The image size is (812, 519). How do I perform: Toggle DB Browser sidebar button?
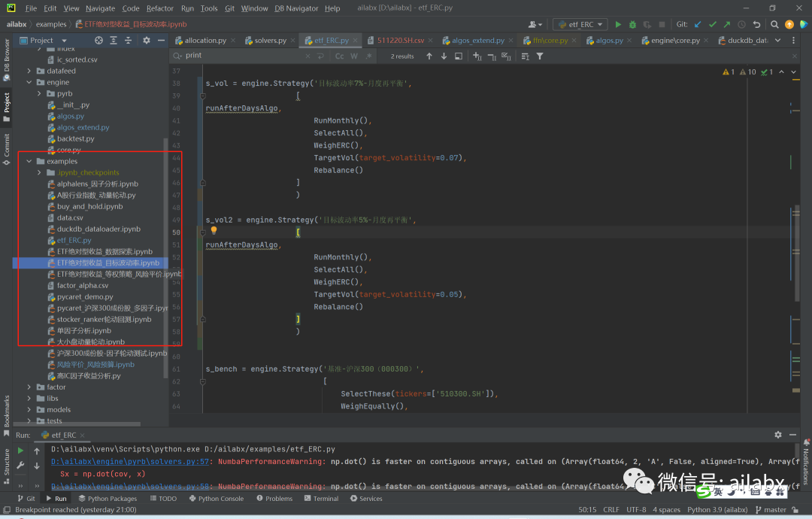[6, 59]
